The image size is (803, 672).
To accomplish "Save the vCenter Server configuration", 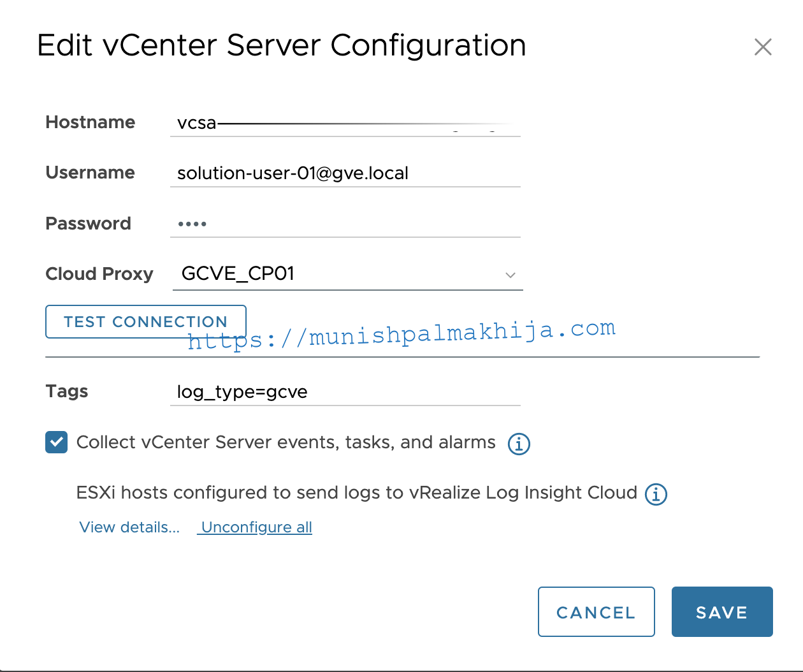I will 722,611.
